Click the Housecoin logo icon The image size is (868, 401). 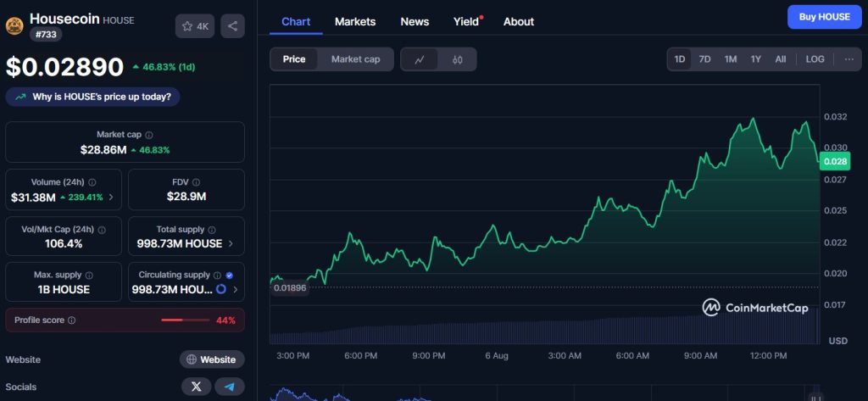coord(14,26)
